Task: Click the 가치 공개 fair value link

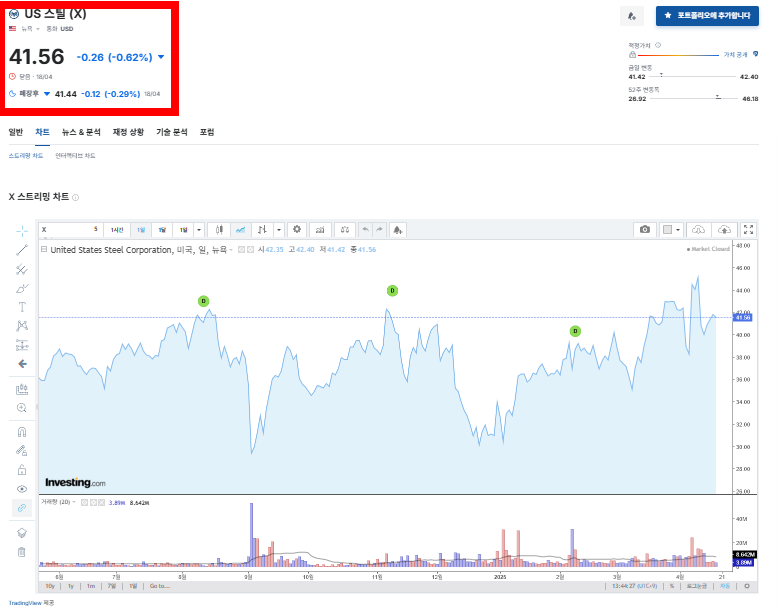Action: [x=735, y=55]
